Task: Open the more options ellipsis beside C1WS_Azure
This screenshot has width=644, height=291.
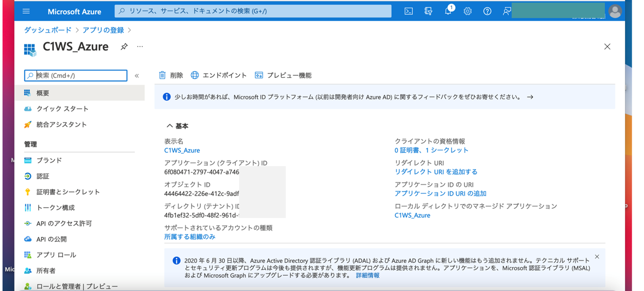Action: [x=140, y=47]
